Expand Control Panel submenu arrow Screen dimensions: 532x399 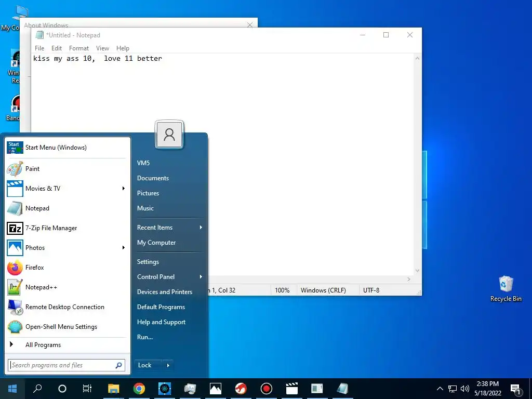tap(201, 277)
